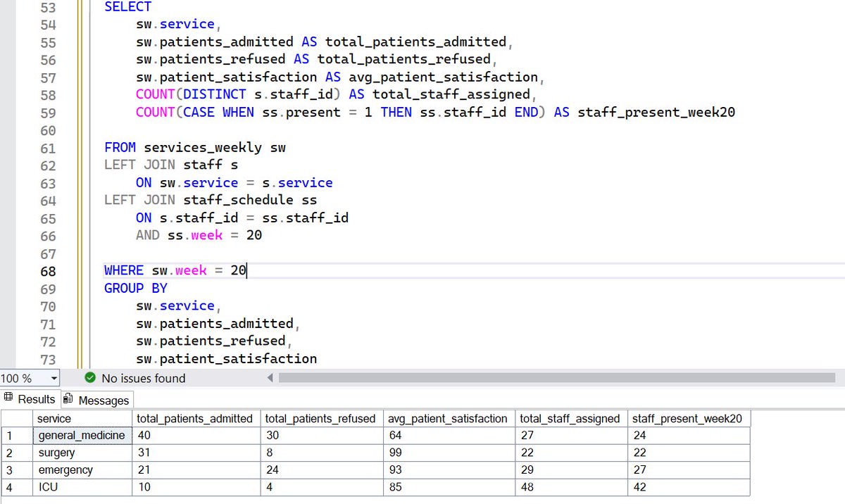Click the FROM services_weekly sw line
Image resolution: width=845 pixels, height=504 pixels.
195,148
